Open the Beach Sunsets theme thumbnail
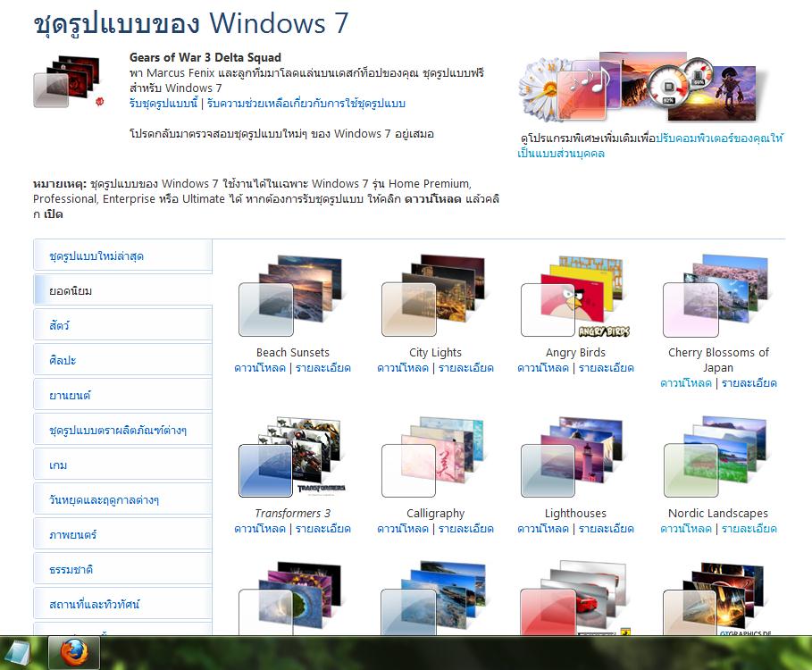 (290, 295)
